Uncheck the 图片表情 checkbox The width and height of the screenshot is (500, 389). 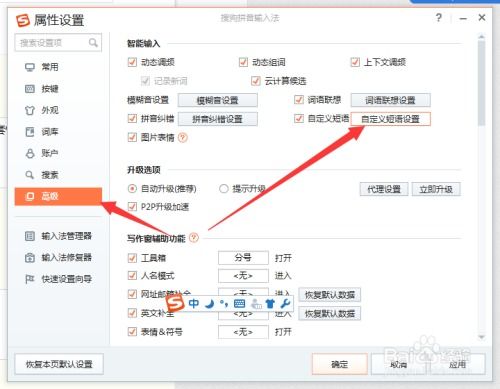coord(132,137)
